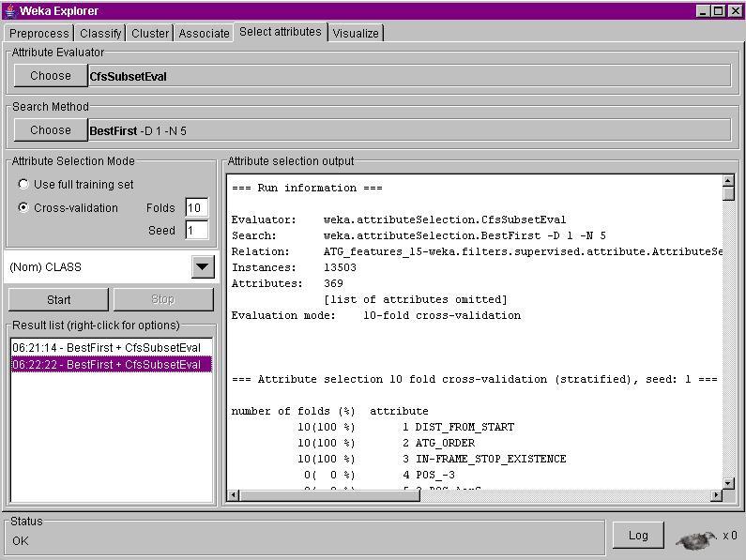Open the Log window

(x=638, y=536)
